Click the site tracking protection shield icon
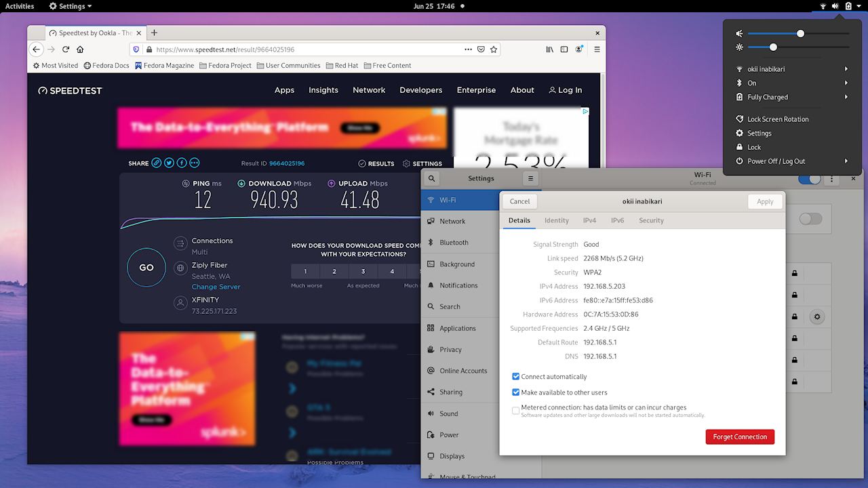Image resolution: width=868 pixels, height=488 pixels. pos(136,49)
